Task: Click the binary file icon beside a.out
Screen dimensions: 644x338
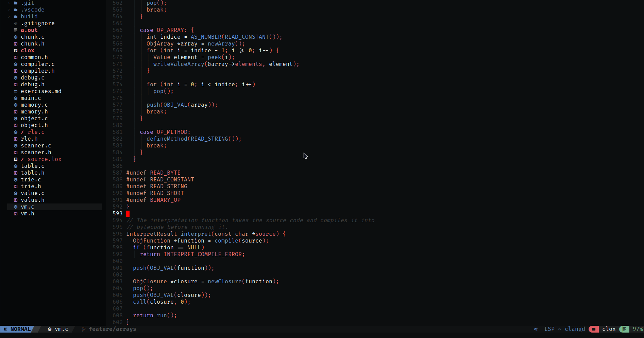Action: pos(16,30)
